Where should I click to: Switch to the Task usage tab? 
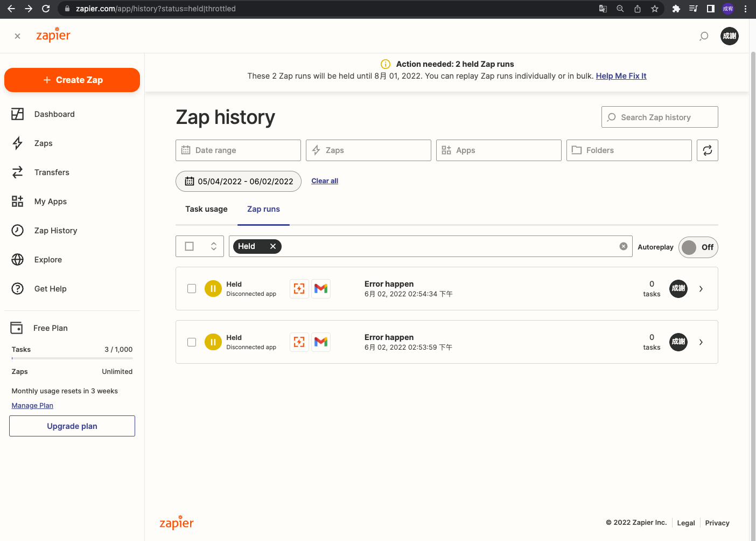(206, 209)
